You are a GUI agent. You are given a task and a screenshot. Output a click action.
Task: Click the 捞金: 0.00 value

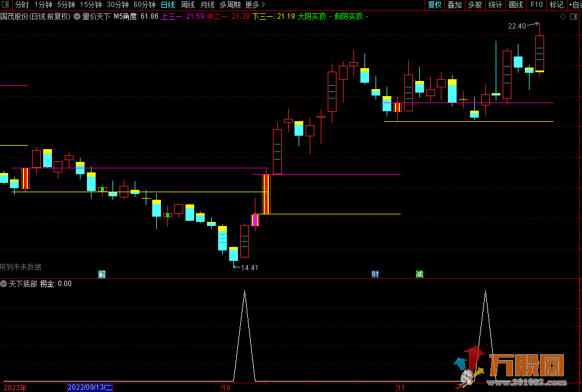55,284
